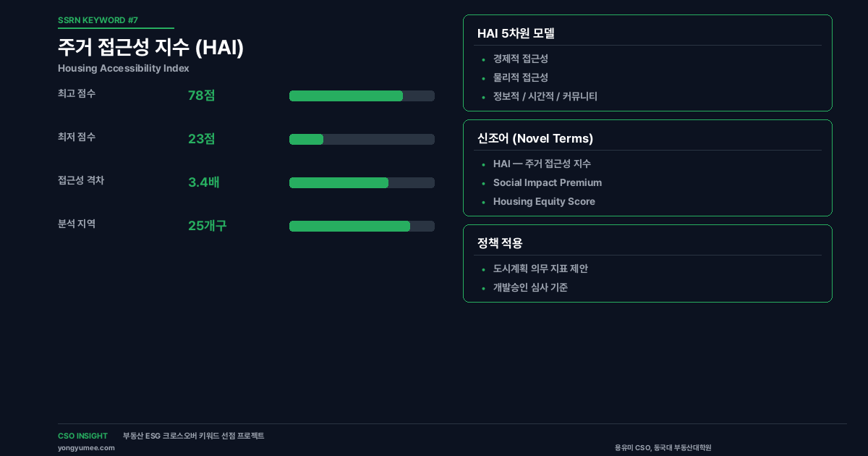Screen dimensions: 868x456
Task: Click the 주거 접근성 지수 (HAI) title
Action: click(x=150, y=47)
